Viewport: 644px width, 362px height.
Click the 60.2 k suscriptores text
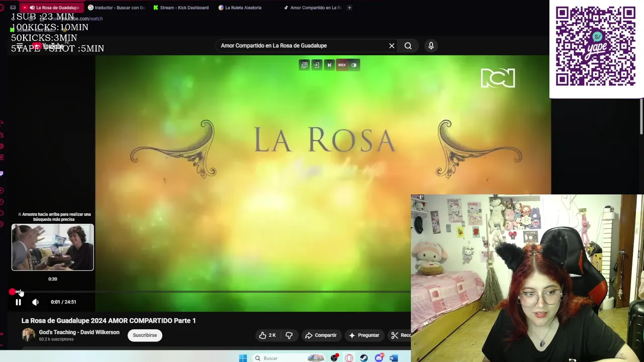click(56, 339)
